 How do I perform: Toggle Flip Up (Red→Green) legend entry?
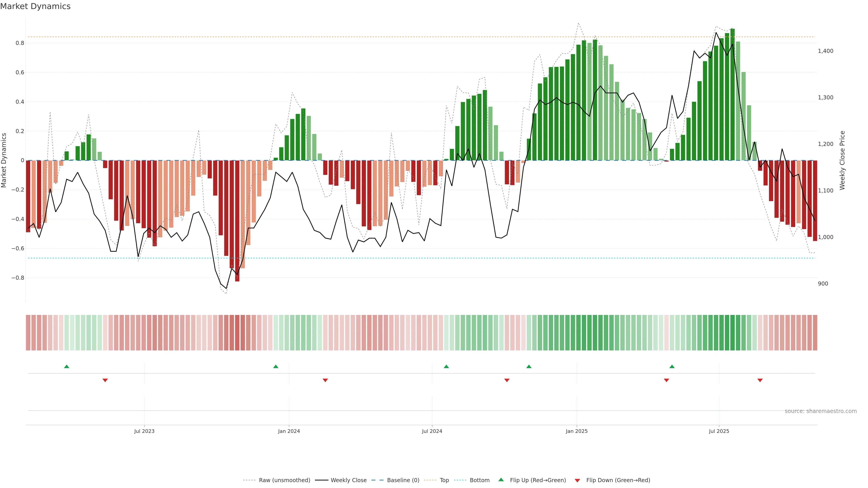[538, 480]
